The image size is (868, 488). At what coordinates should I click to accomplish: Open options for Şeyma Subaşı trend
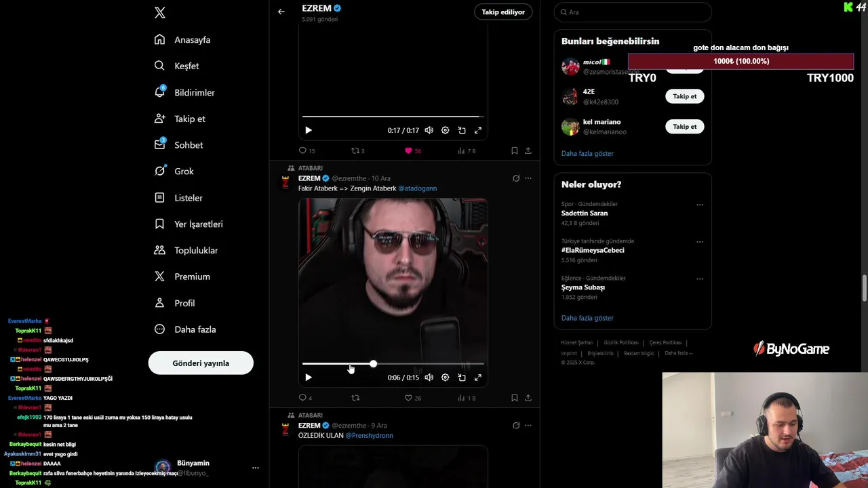pos(700,279)
